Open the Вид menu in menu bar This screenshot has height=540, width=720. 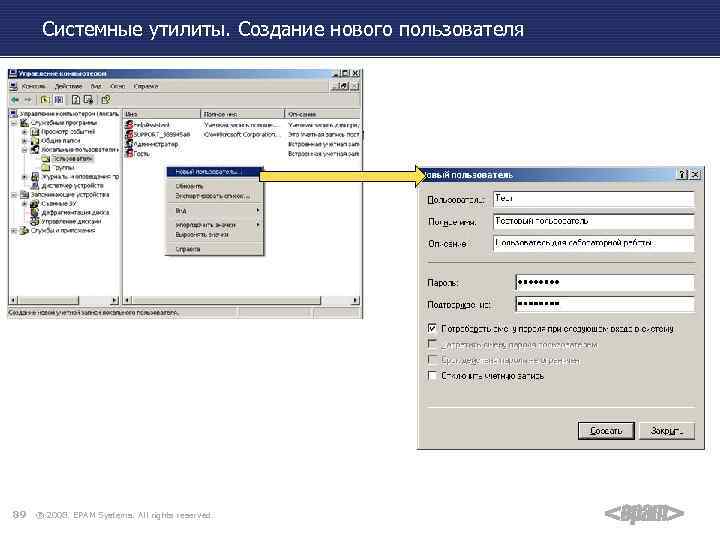pos(96,86)
